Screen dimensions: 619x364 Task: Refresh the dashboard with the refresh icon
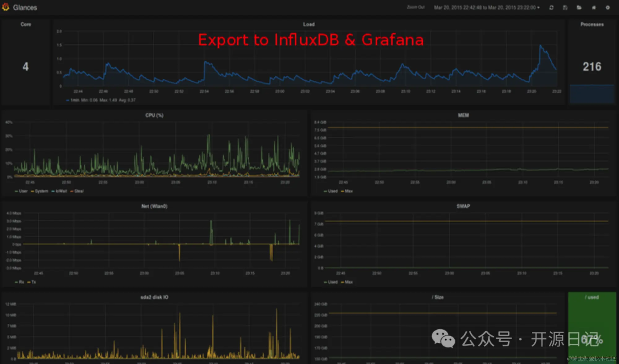pyautogui.click(x=551, y=7)
